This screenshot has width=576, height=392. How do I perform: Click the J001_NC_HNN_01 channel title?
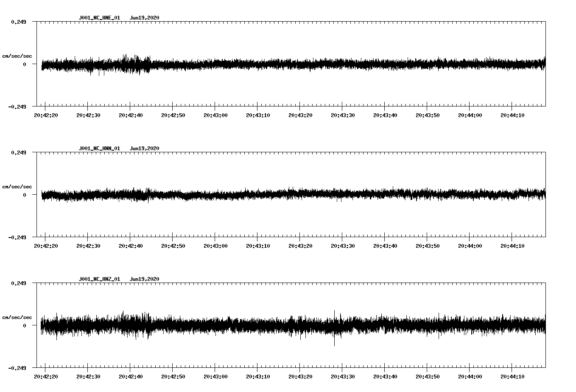tap(99, 148)
